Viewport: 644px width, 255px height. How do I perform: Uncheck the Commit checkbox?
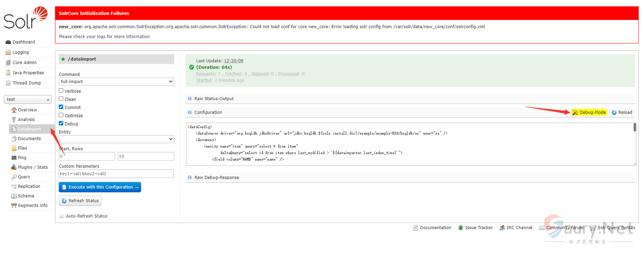[x=61, y=107]
